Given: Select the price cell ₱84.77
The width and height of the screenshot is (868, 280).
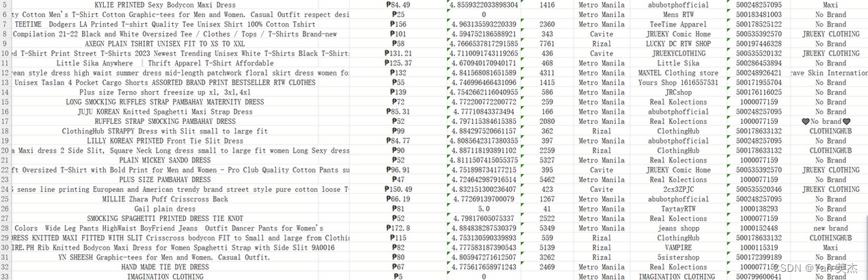Looking at the screenshot, I should pyautogui.click(x=398, y=141).
